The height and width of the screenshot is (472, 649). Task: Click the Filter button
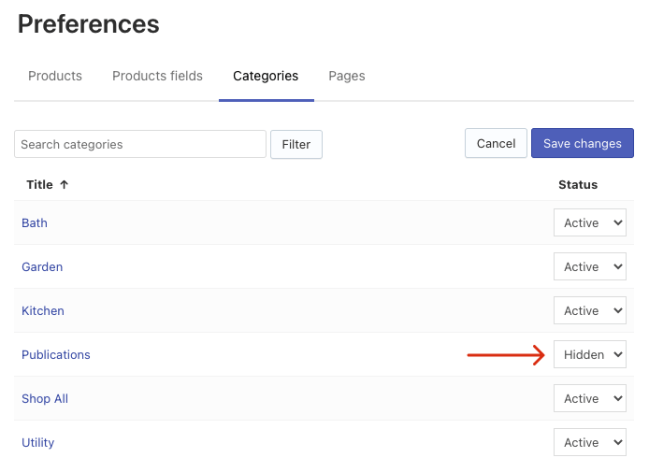click(x=296, y=144)
